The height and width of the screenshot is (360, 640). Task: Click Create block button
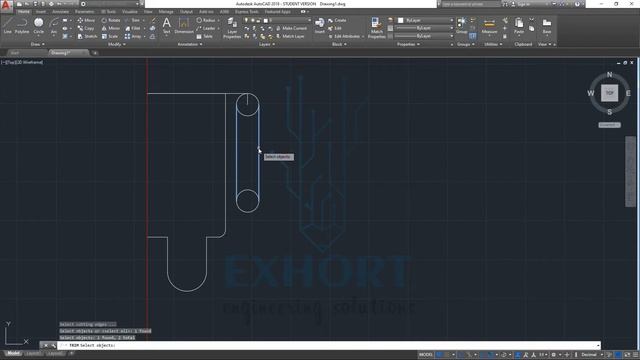click(337, 20)
